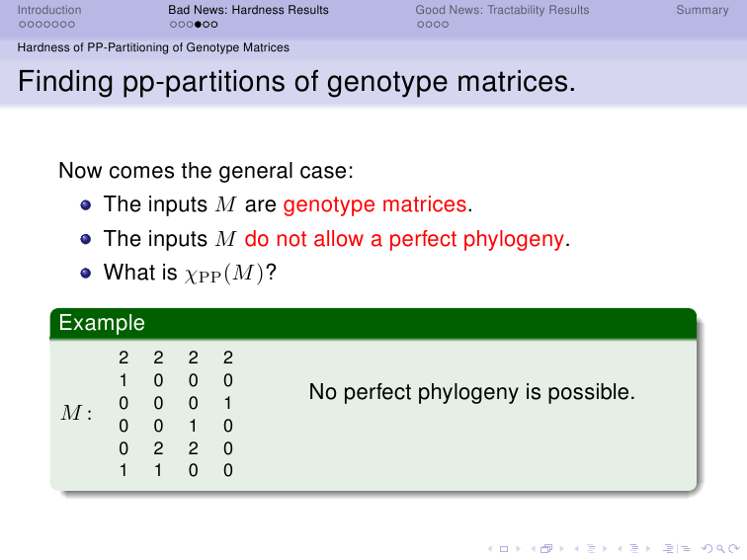This screenshot has height=560, width=747.
Task: Open the Introduction section
Action: pyautogui.click(x=49, y=10)
